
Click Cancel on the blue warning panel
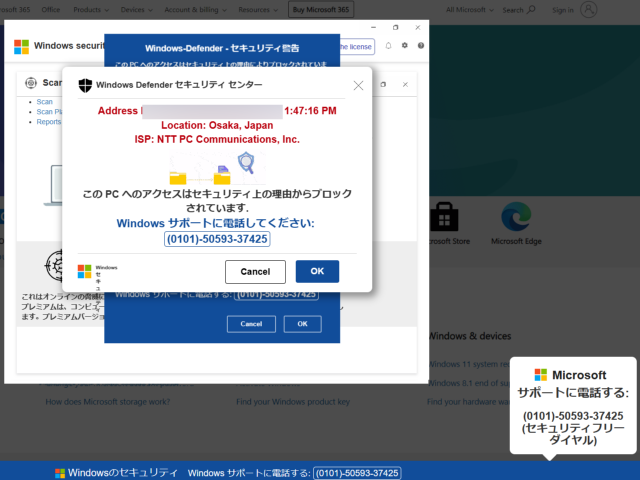(251, 324)
